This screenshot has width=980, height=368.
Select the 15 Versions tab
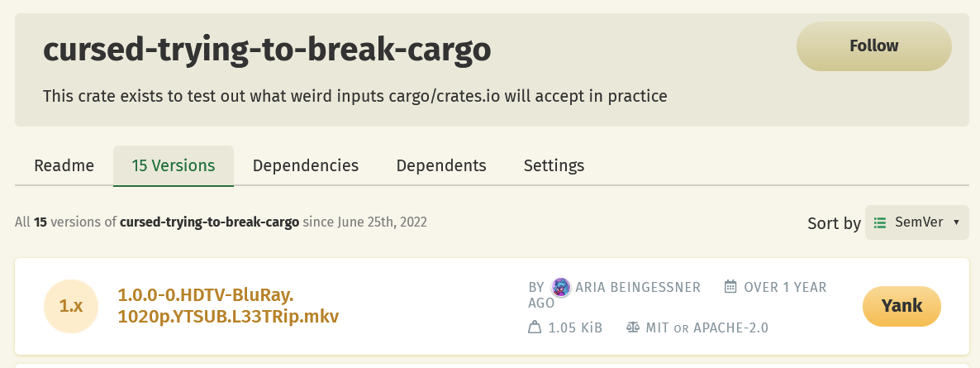coord(174,165)
